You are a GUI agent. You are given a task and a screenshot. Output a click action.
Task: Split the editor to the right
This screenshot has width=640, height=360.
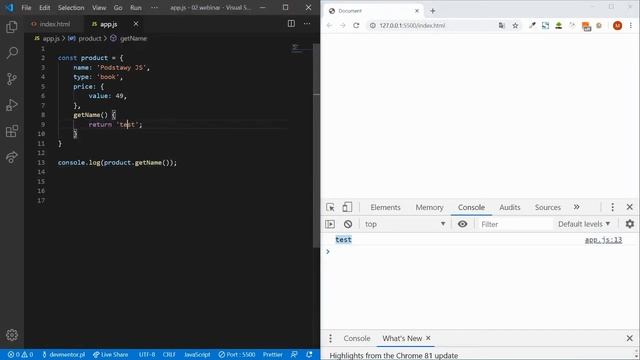pyautogui.click(x=291, y=24)
